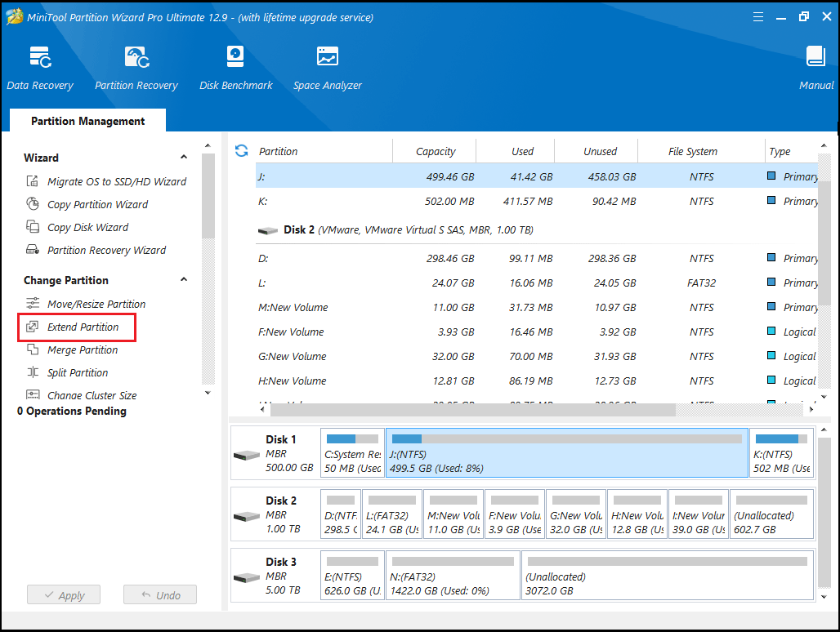Collapse the Change Partition section

[184, 280]
